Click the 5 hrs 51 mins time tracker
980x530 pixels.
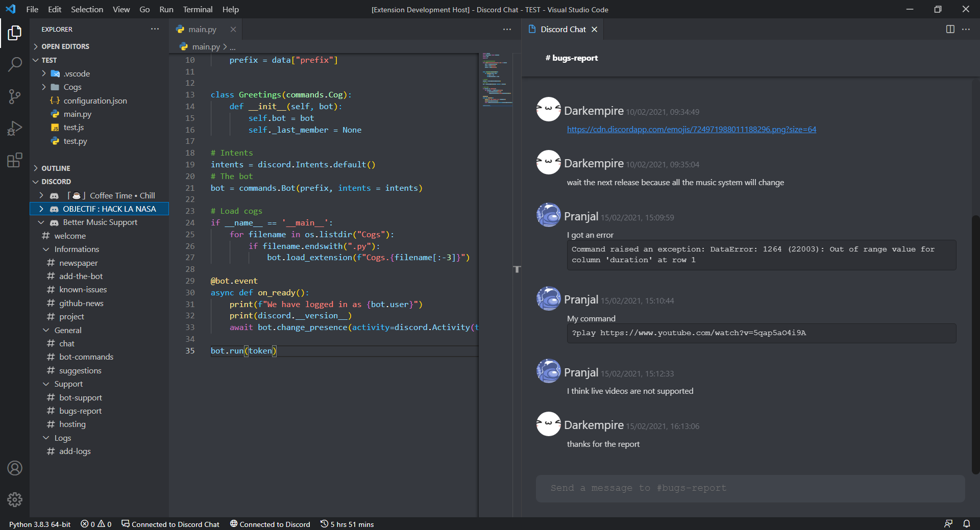(347, 524)
